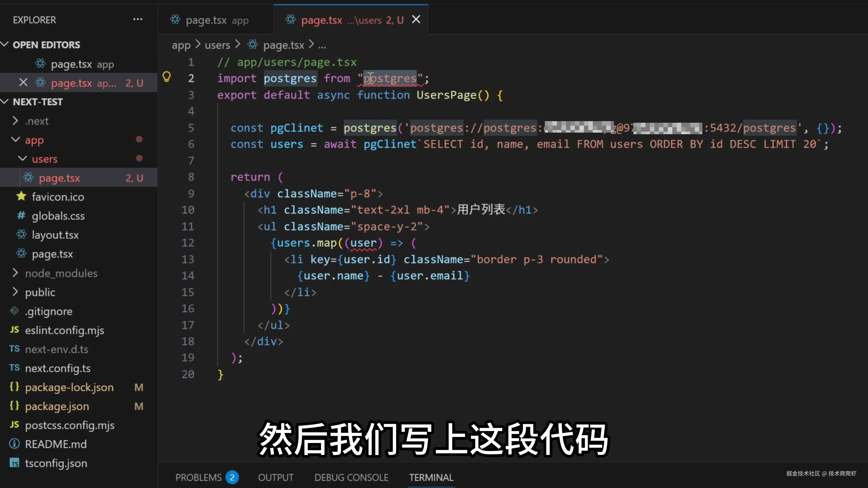The width and height of the screenshot is (868, 488).
Task: Click users in the breadcrumb path
Action: [x=217, y=45]
